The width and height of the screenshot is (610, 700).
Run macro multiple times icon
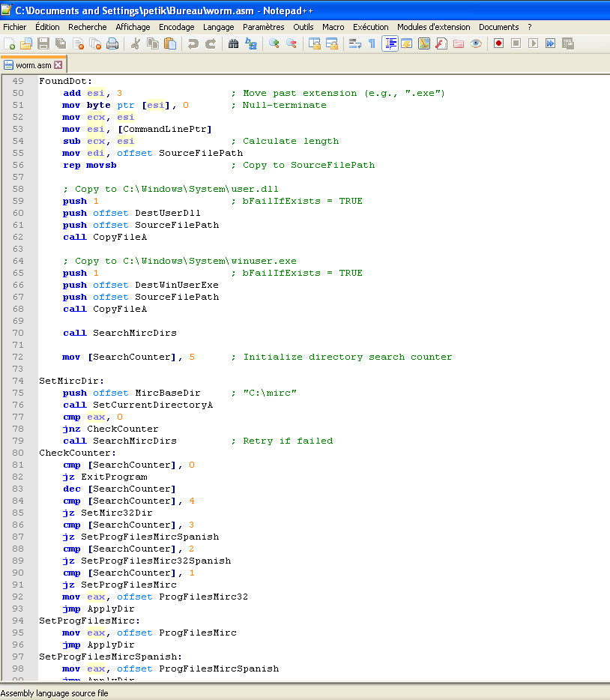[x=551, y=43]
